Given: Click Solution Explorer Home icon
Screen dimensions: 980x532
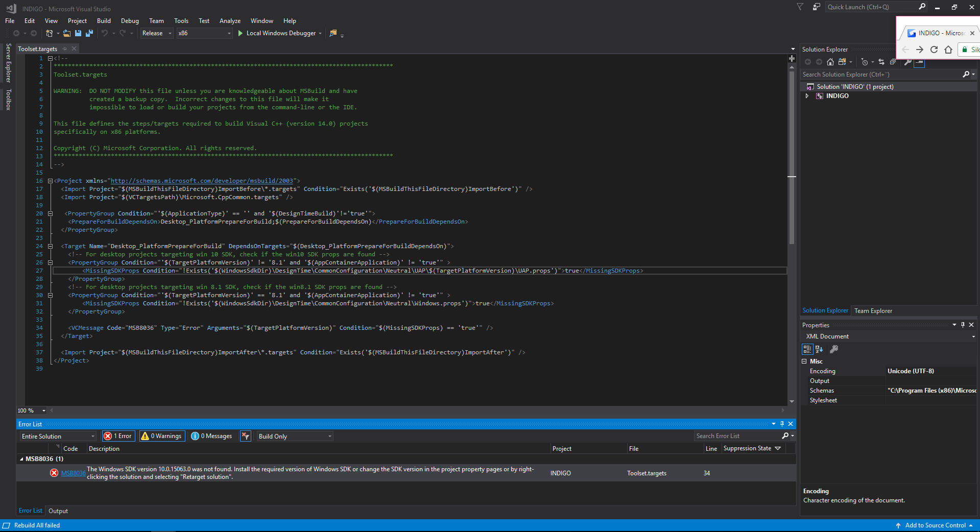Looking at the screenshot, I should click(x=830, y=62).
